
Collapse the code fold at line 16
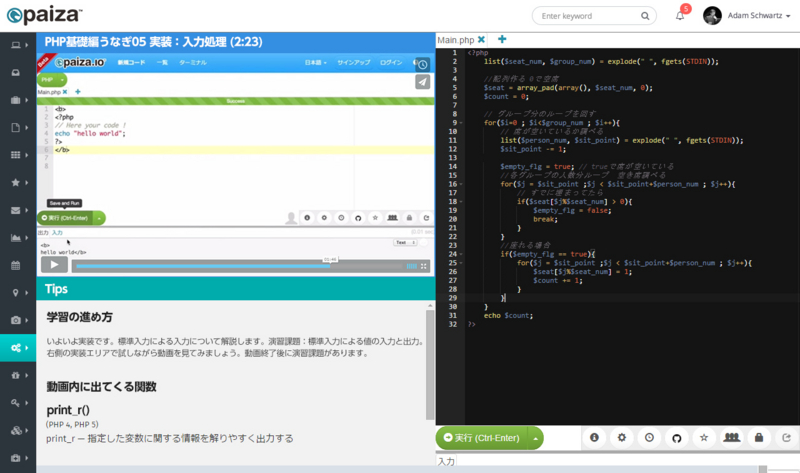click(x=461, y=184)
